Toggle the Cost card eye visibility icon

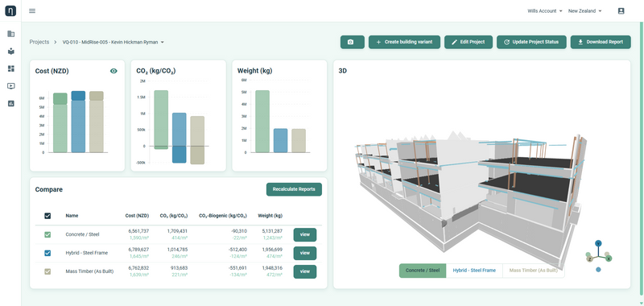click(114, 71)
